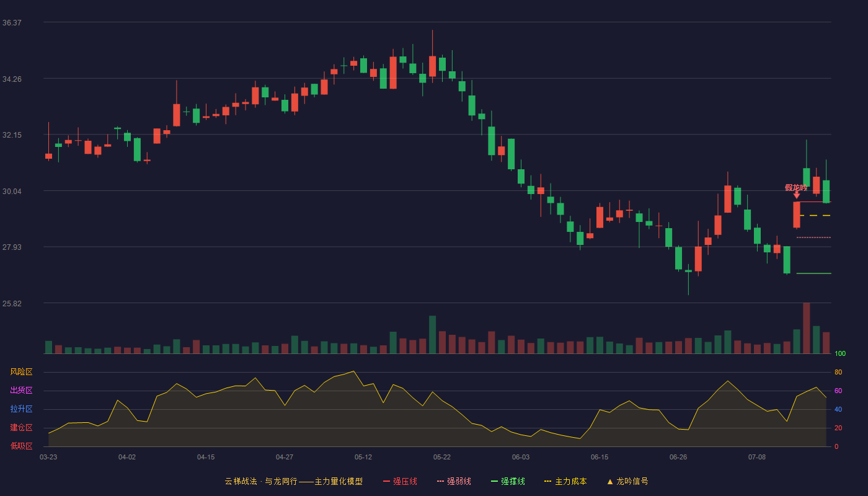
Task: Toggle the 强撑线 legend item
Action: coord(508,481)
